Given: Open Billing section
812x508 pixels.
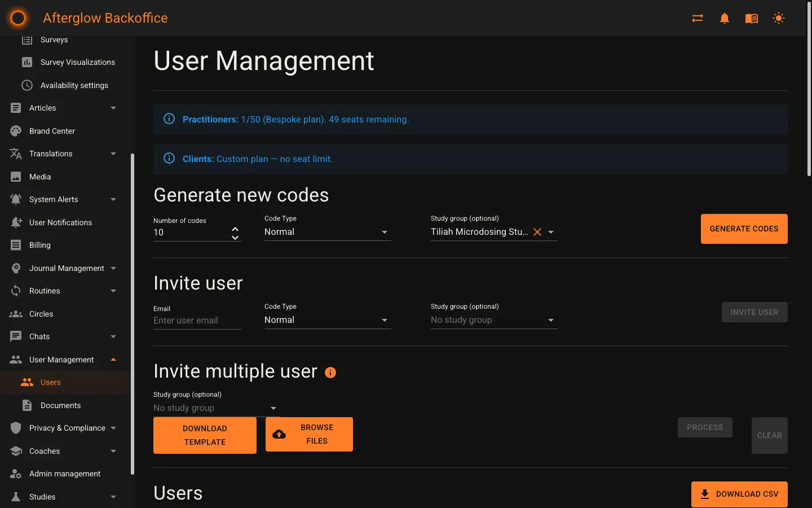Looking at the screenshot, I should pyautogui.click(x=64, y=245).
